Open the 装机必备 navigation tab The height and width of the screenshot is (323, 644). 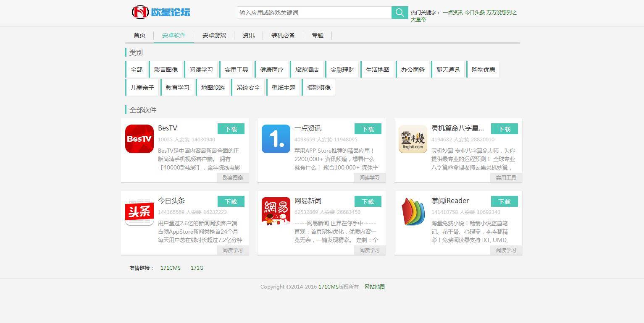click(283, 35)
